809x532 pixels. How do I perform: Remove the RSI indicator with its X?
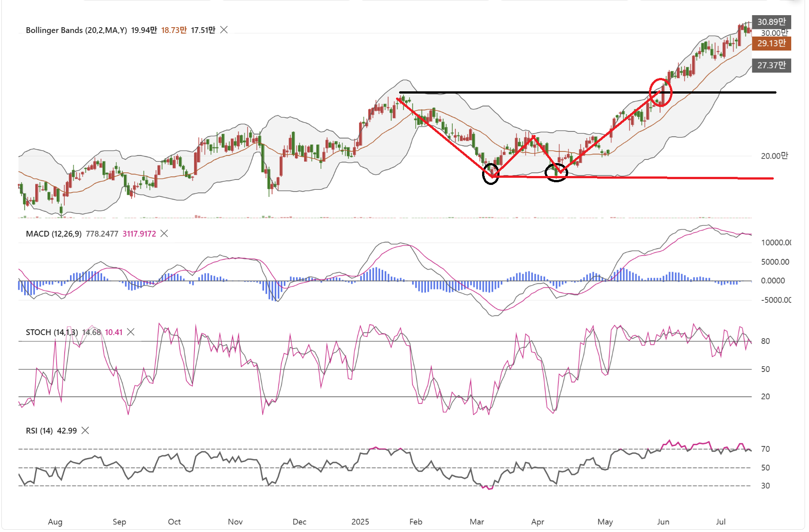click(x=85, y=430)
